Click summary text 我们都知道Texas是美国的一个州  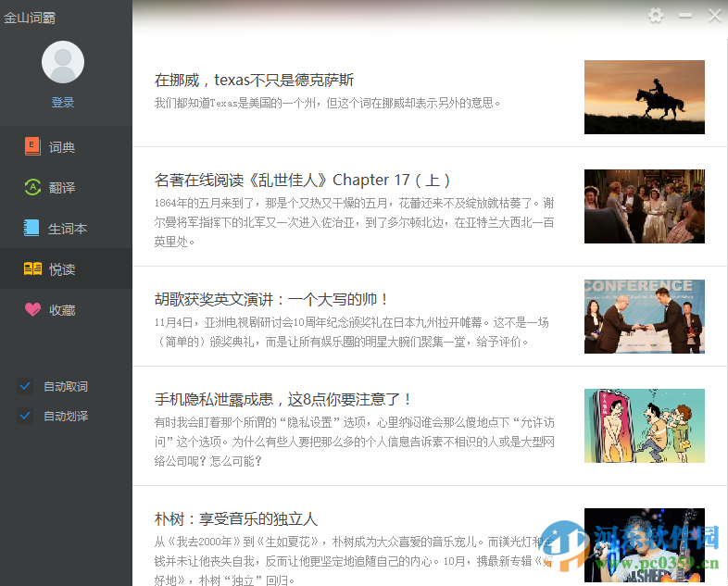327,103
